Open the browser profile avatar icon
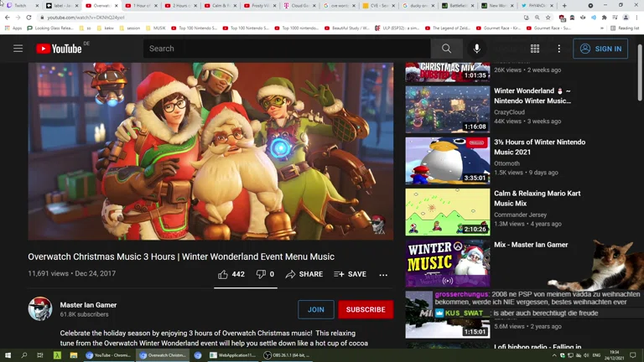Screen dimensions: 644x362 pyautogui.click(x=626, y=18)
